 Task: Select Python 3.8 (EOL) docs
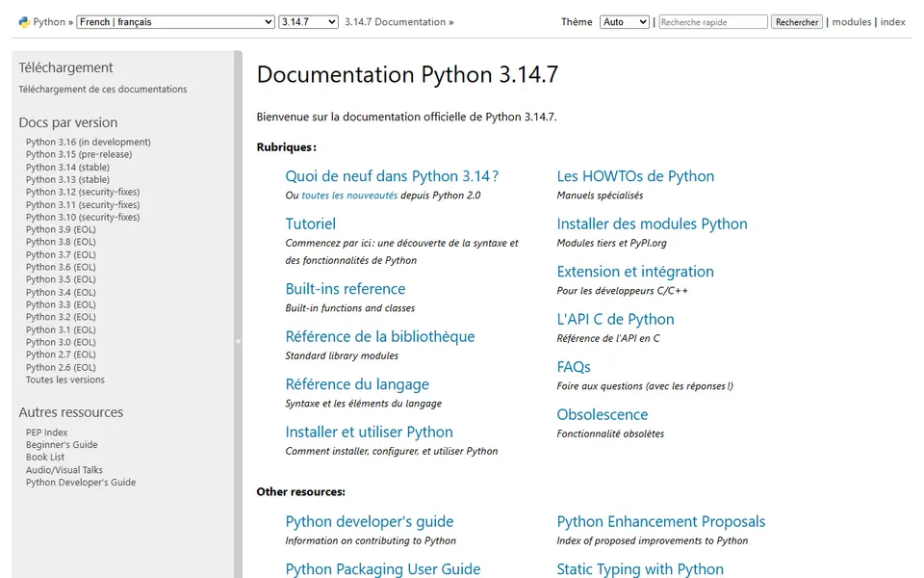[61, 243]
